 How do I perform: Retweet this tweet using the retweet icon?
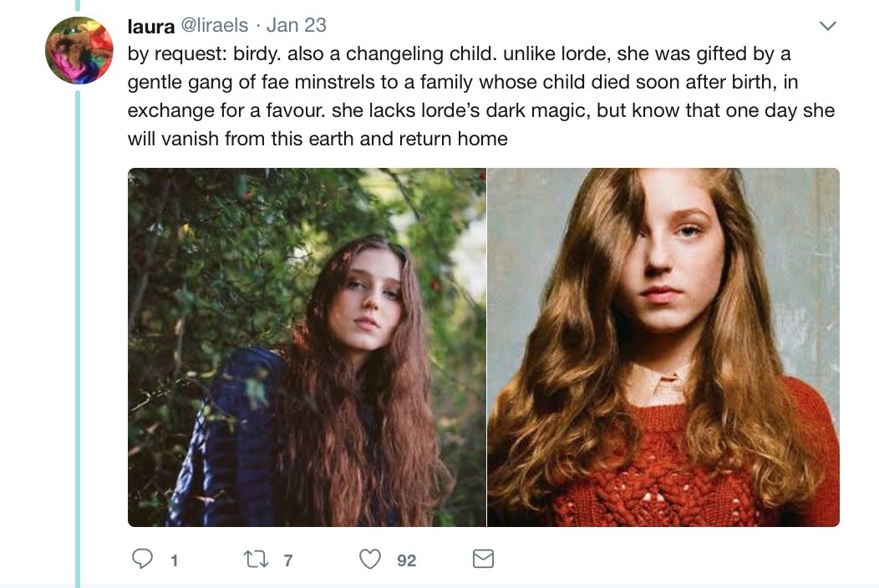coord(253,559)
